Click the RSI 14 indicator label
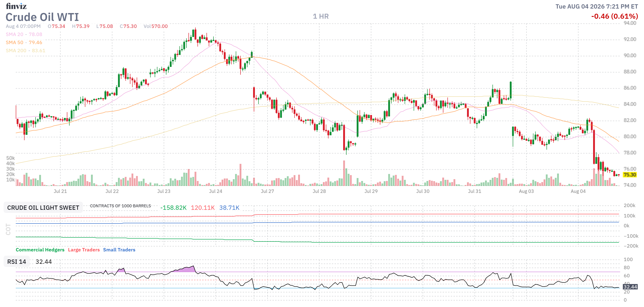644x307 pixels. (16, 262)
